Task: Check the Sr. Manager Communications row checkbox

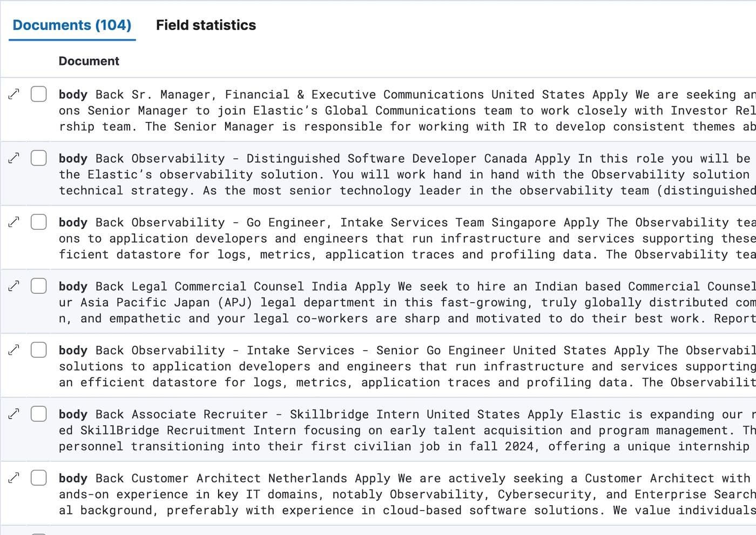Action: [38, 93]
